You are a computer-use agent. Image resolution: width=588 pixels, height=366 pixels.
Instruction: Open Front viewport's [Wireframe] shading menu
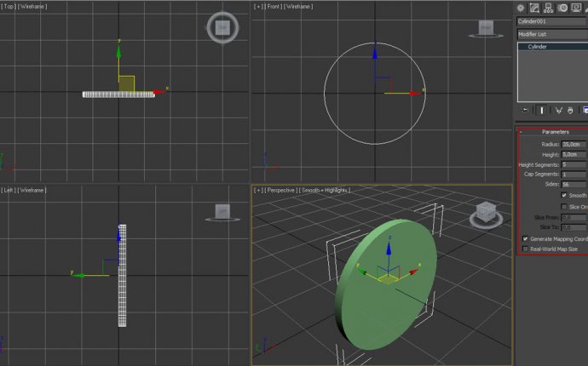298,6
